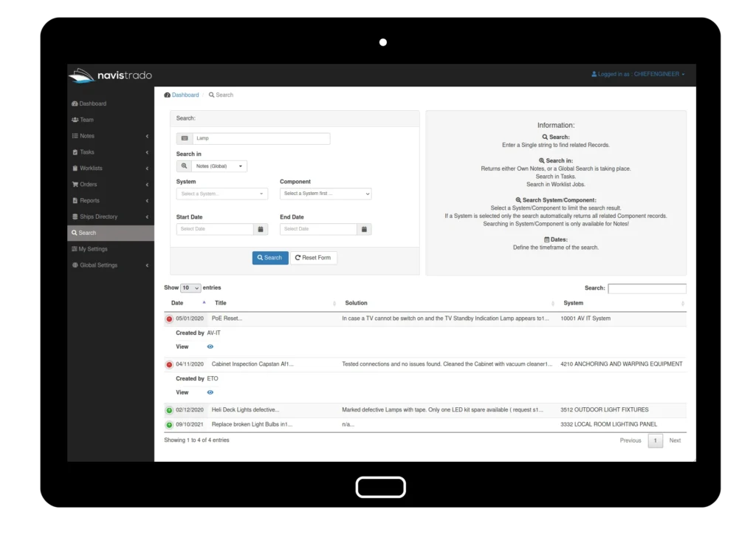Click the 10001 AV IT System cell
The height and width of the screenshot is (535, 756).
(x=585, y=318)
